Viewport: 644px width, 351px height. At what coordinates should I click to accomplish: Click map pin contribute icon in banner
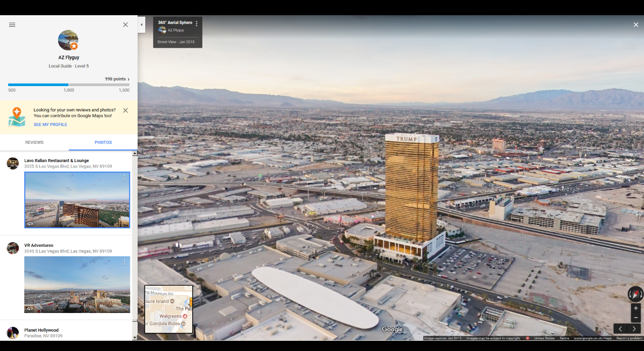coord(17,117)
